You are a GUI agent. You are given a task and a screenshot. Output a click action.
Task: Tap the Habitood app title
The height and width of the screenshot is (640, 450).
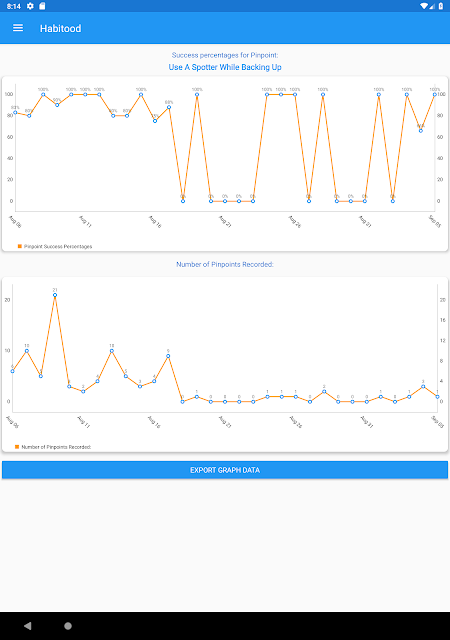tap(60, 28)
